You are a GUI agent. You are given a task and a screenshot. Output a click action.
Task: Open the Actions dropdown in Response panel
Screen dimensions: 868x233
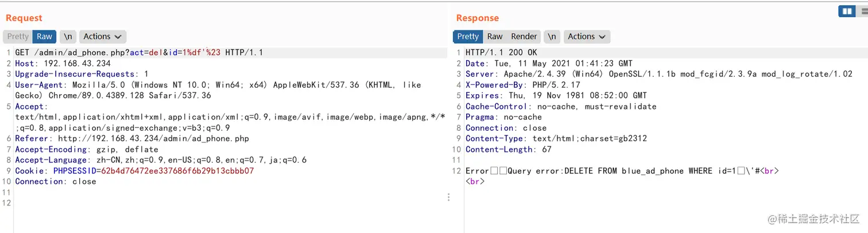pyautogui.click(x=587, y=36)
